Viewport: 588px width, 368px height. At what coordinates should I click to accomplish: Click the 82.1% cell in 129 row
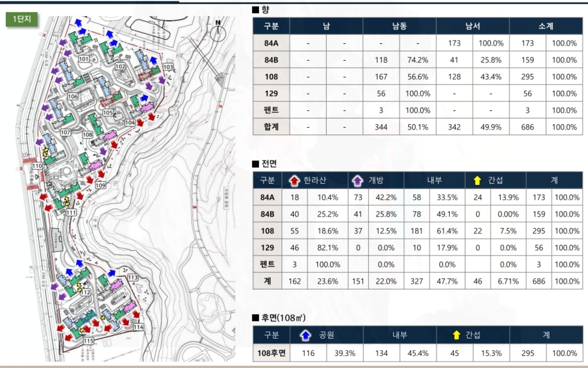click(x=327, y=248)
